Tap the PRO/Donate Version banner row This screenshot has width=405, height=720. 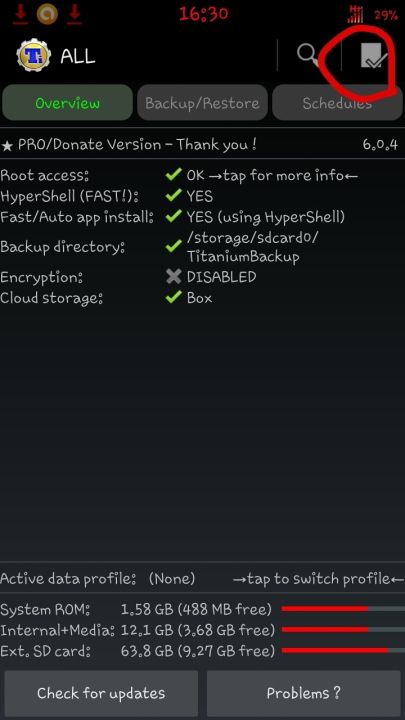(x=202, y=145)
